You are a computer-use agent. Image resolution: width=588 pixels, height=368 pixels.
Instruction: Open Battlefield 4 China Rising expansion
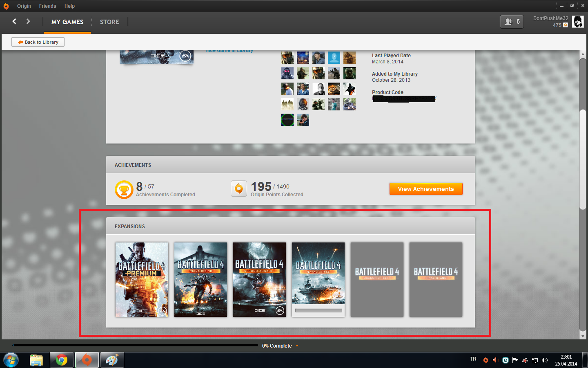[x=200, y=280]
